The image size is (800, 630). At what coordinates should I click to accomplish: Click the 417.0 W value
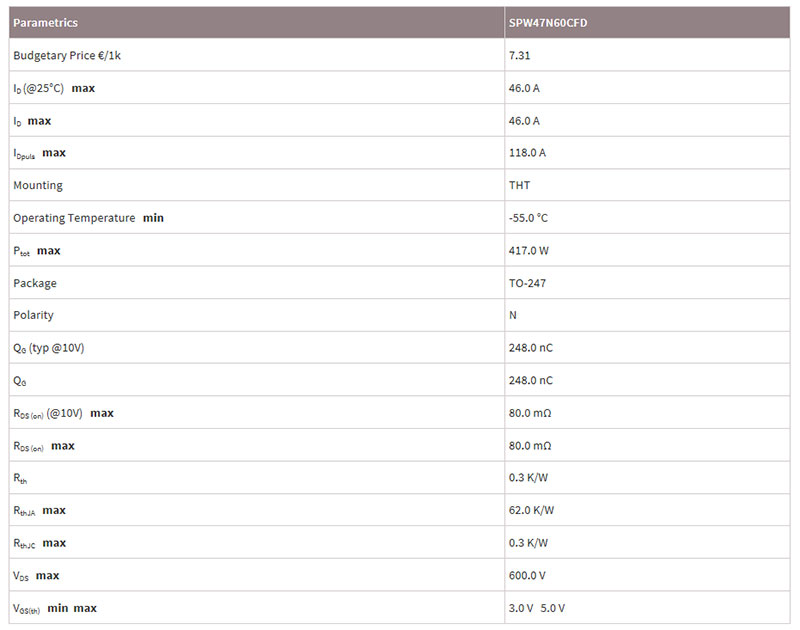click(x=529, y=251)
